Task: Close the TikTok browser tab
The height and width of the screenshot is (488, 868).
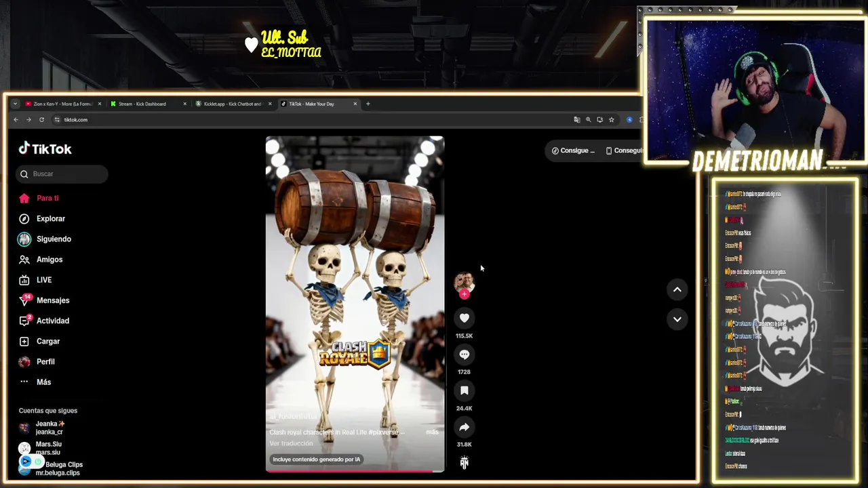Action: point(355,104)
